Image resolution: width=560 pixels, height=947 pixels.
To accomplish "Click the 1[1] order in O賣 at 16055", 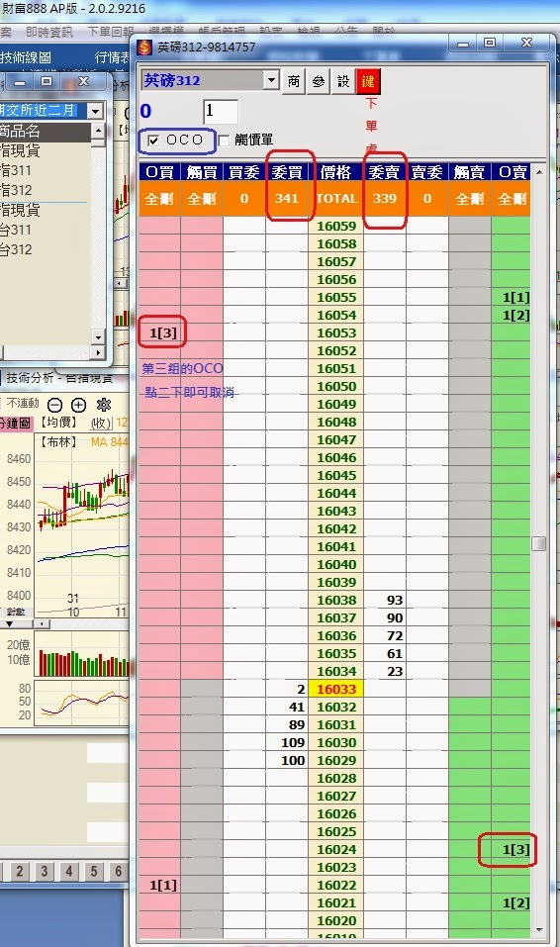I will click(515, 297).
